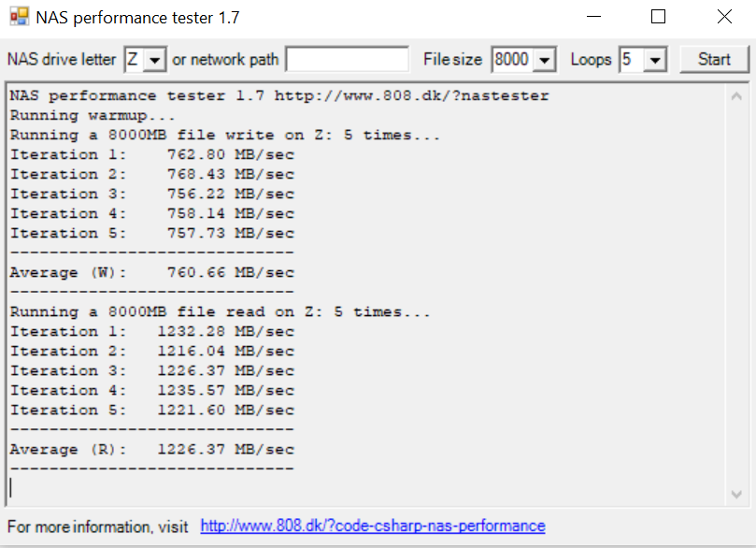This screenshot has width=756, height=548.
Task: Click the write 'Iteration 4: 758.14 MB/sec' line
Action: point(152,214)
